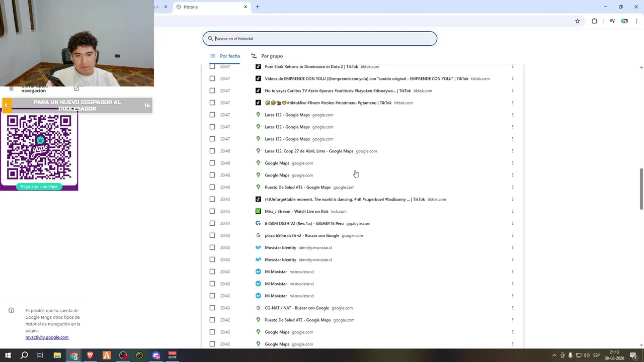
Task: Open the Miss_J Stream - Watch Live on Kick link
Action: click(x=296, y=211)
